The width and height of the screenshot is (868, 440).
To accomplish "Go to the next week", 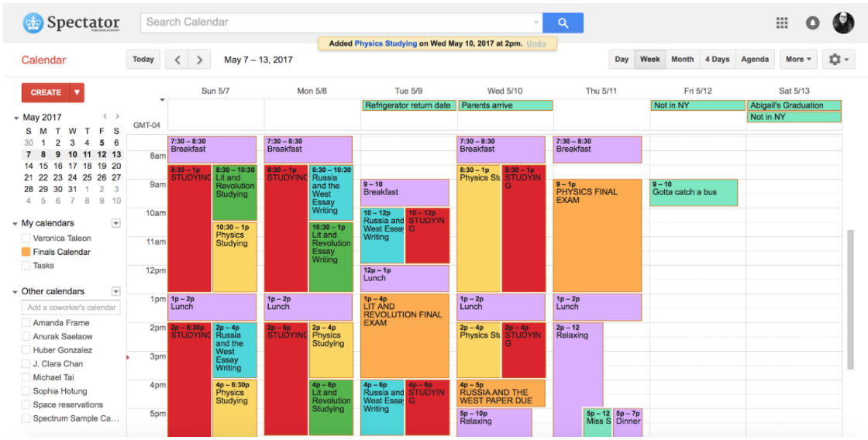I will coord(199,60).
